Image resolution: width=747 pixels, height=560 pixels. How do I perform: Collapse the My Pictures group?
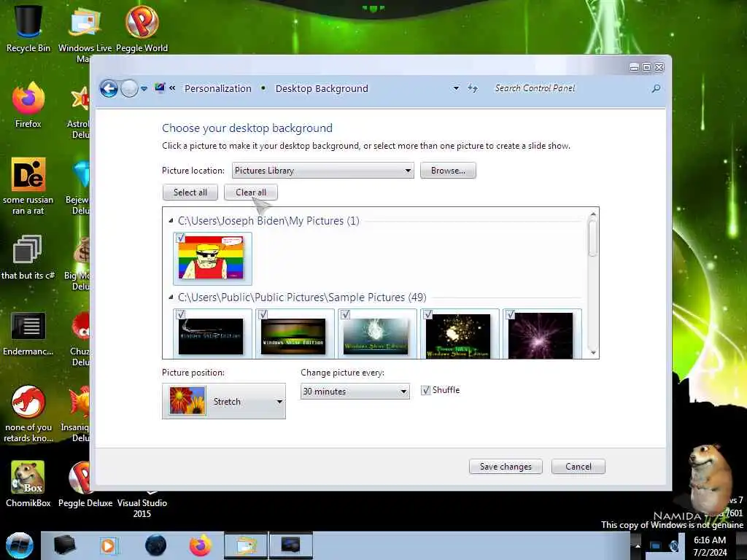pyautogui.click(x=171, y=220)
